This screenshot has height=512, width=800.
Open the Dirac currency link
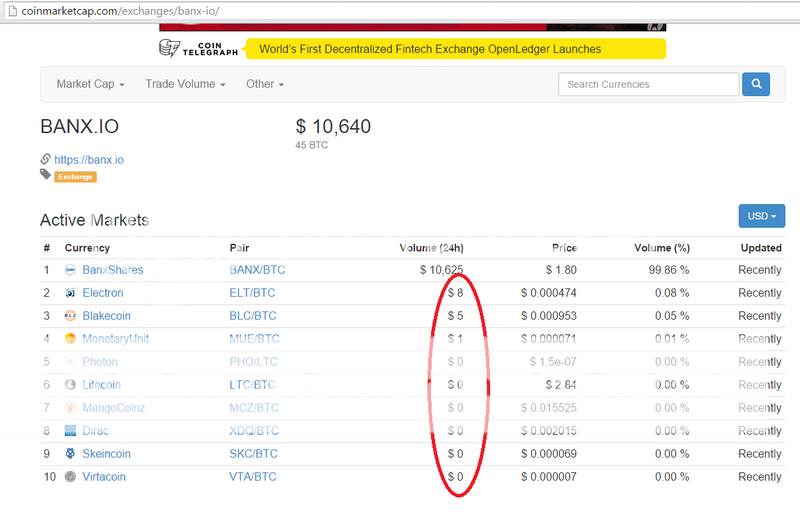[95, 430]
